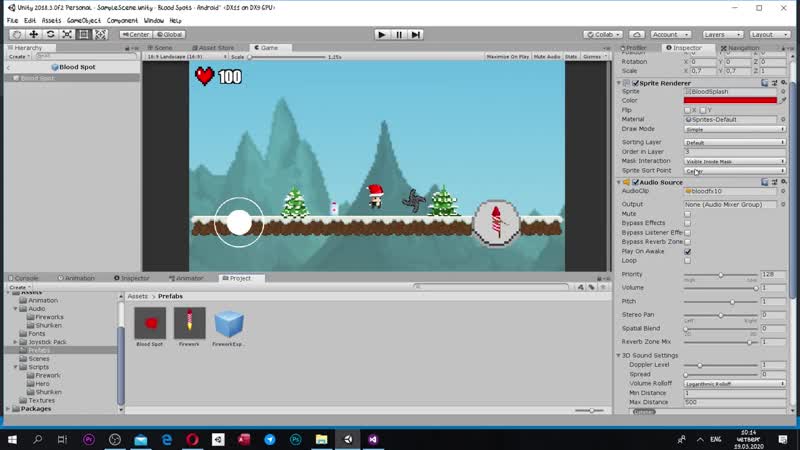Pick color with eyedropper icon
The image size is (800, 450).
pos(783,101)
